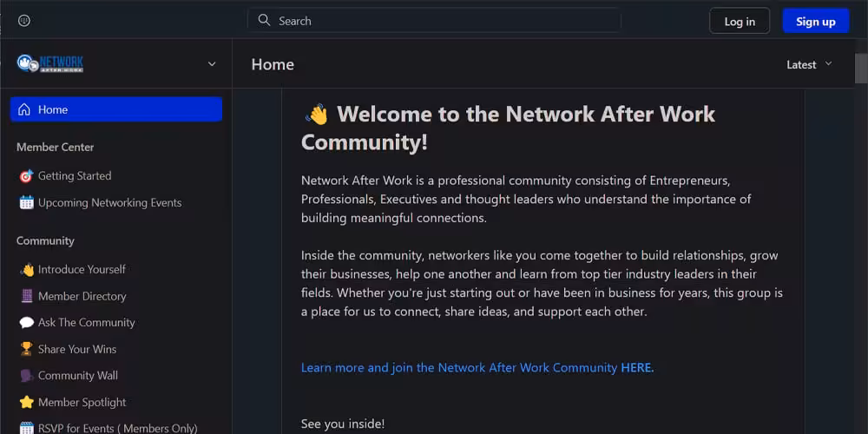Click the speech bubble icon beside Ask The Community
This screenshot has height=434, width=868.
26,323
